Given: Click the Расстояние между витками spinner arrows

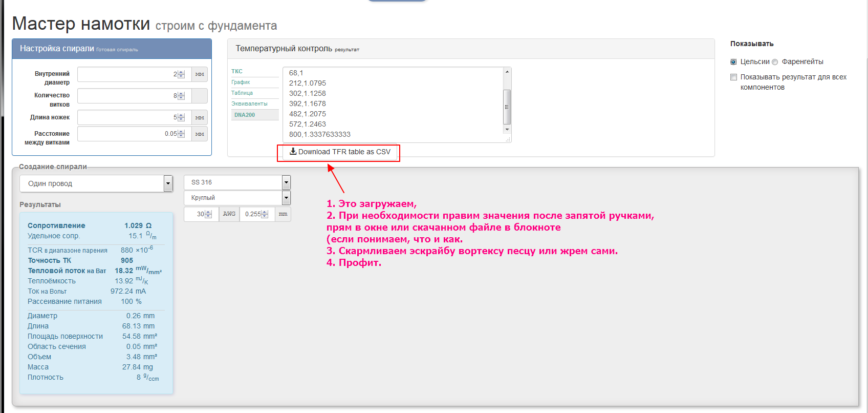Looking at the screenshot, I should 181,134.
